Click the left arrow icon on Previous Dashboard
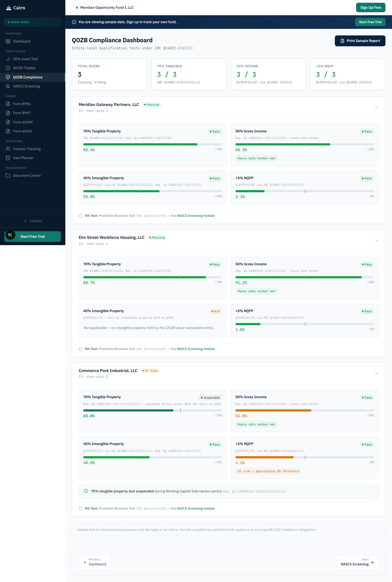392x582 pixels. click(85, 562)
